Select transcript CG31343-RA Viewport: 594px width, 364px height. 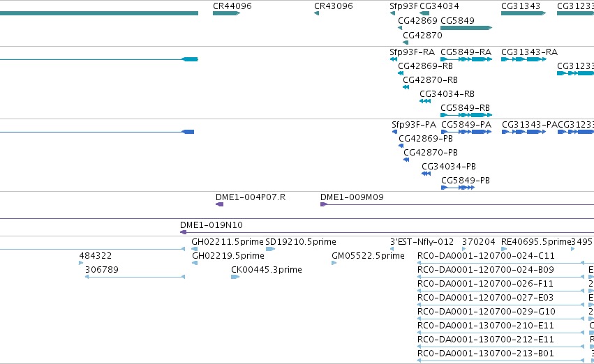point(524,59)
